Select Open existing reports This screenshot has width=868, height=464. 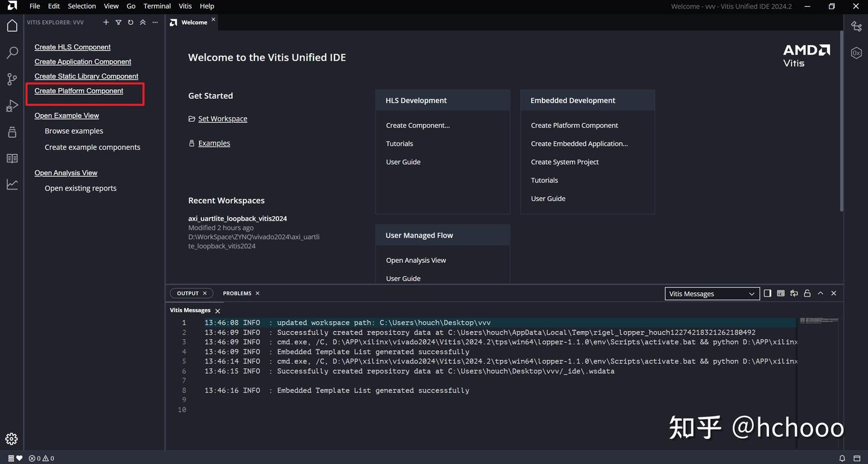80,188
